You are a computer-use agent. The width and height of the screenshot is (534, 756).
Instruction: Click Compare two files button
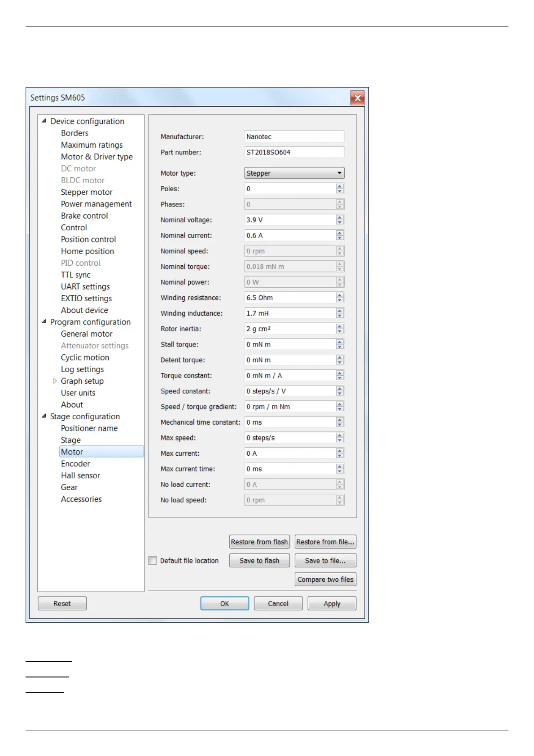[325, 579]
